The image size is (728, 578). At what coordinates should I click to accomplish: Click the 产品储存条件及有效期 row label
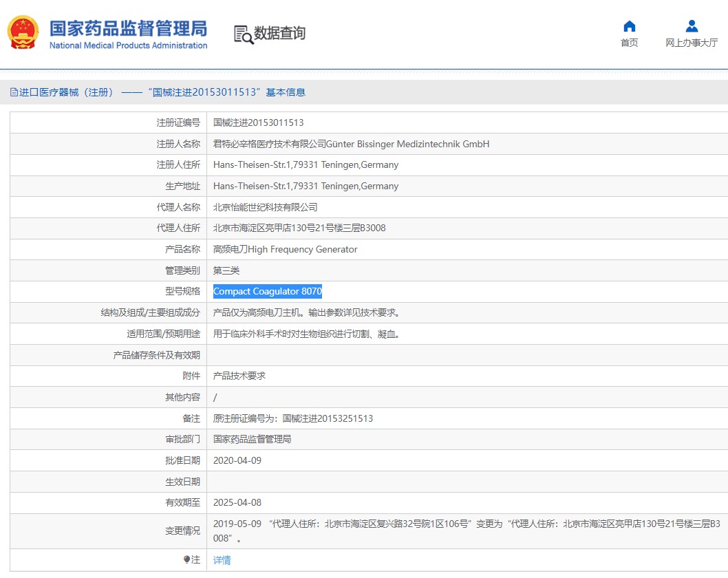[156, 355]
